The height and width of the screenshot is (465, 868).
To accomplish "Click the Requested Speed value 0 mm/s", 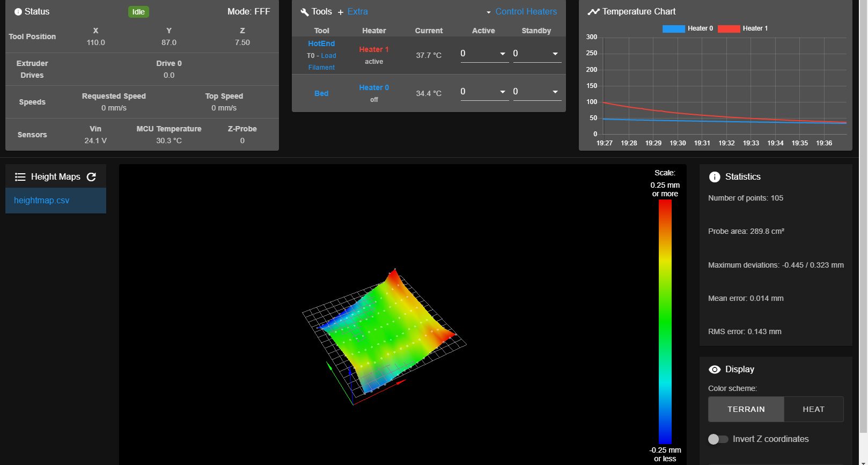I will click(114, 108).
